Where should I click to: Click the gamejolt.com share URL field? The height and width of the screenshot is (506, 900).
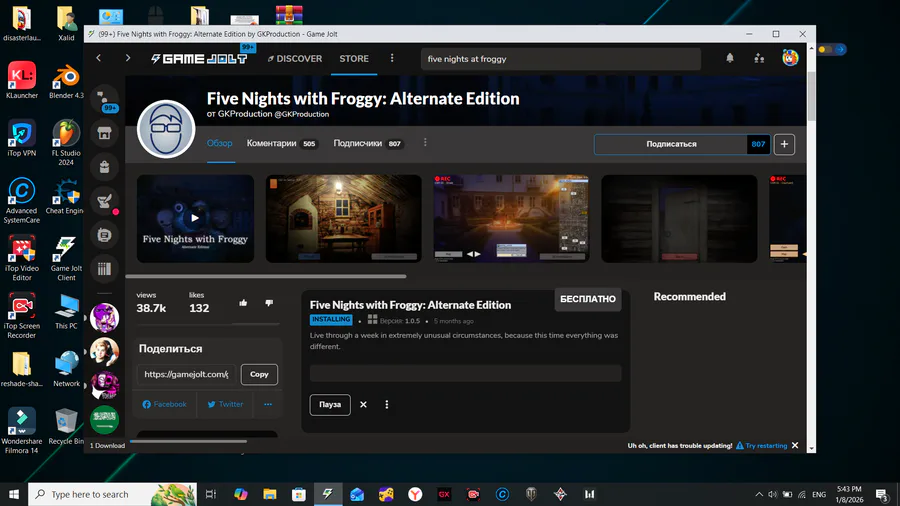pos(186,374)
